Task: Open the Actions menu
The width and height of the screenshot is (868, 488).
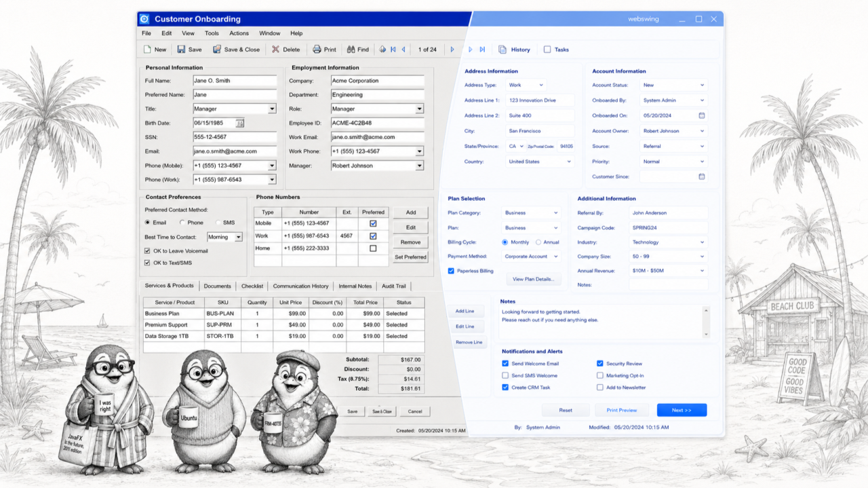Action: [x=239, y=33]
